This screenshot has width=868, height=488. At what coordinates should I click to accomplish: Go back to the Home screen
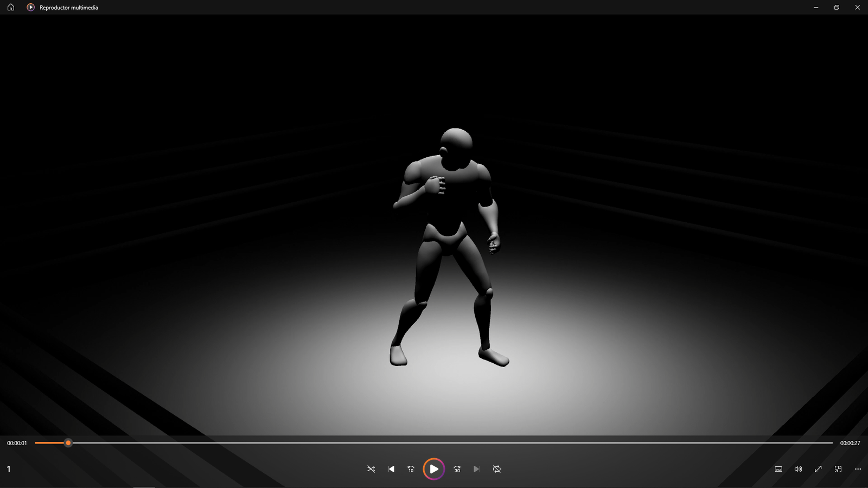tap(11, 7)
